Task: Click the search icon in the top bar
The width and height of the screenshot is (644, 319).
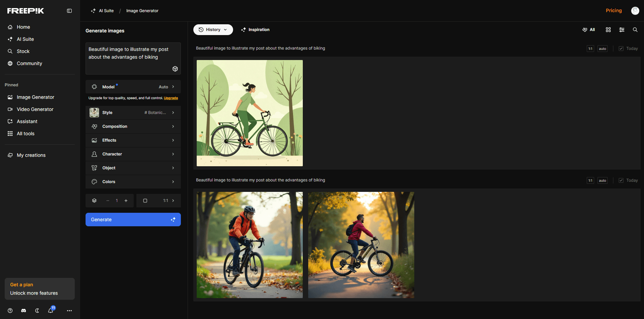Action: (x=635, y=30)
